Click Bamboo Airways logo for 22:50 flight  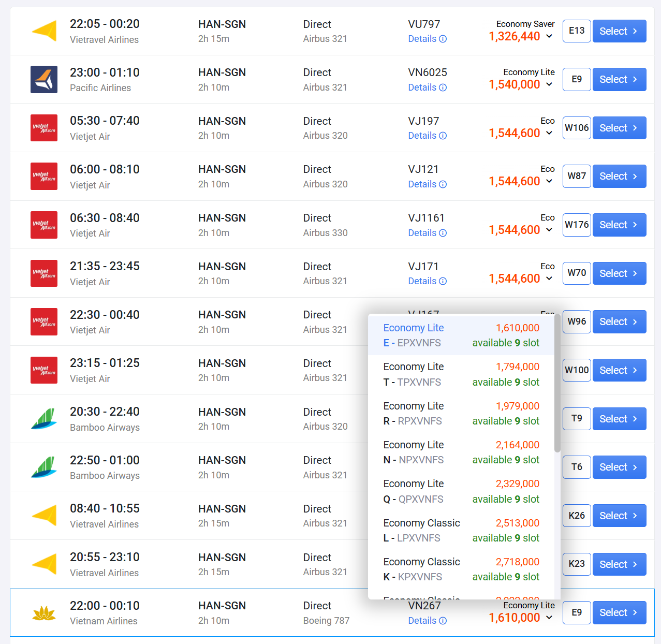coord(44,467)
